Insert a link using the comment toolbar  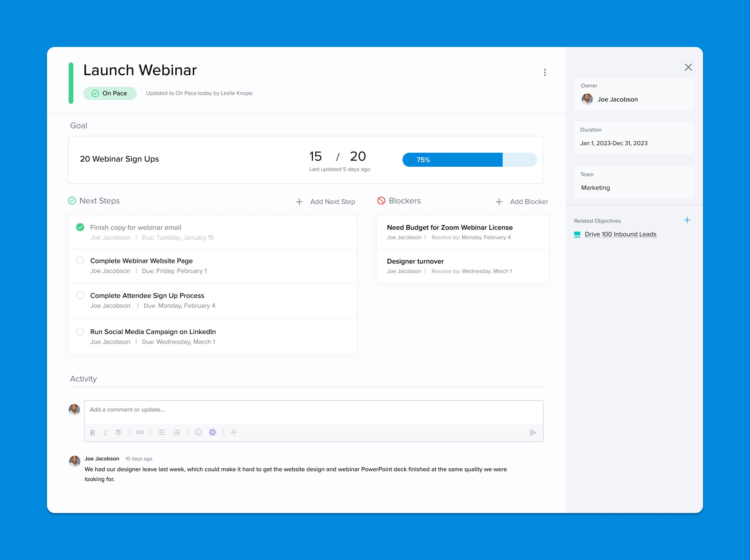140,432
